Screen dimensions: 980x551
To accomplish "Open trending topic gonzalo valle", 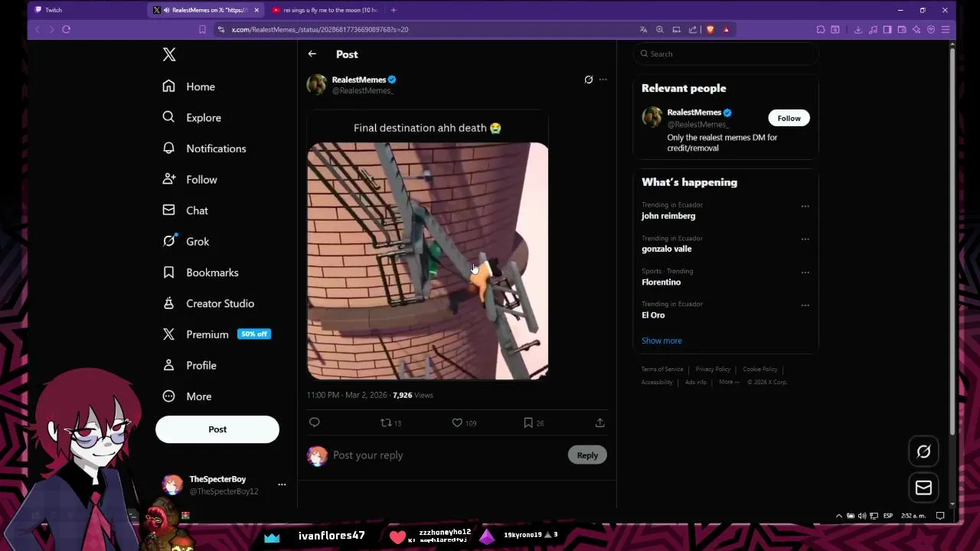I will [666, 249].
